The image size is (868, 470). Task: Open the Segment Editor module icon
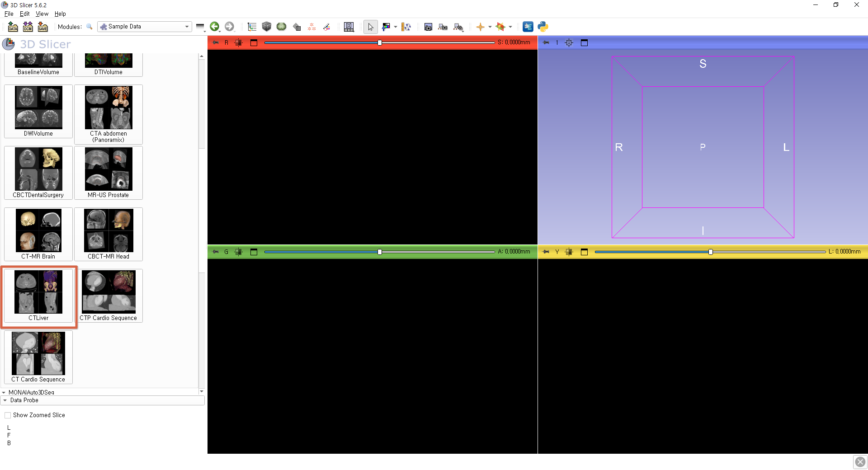pyautogui.click(x=326, y=27)
